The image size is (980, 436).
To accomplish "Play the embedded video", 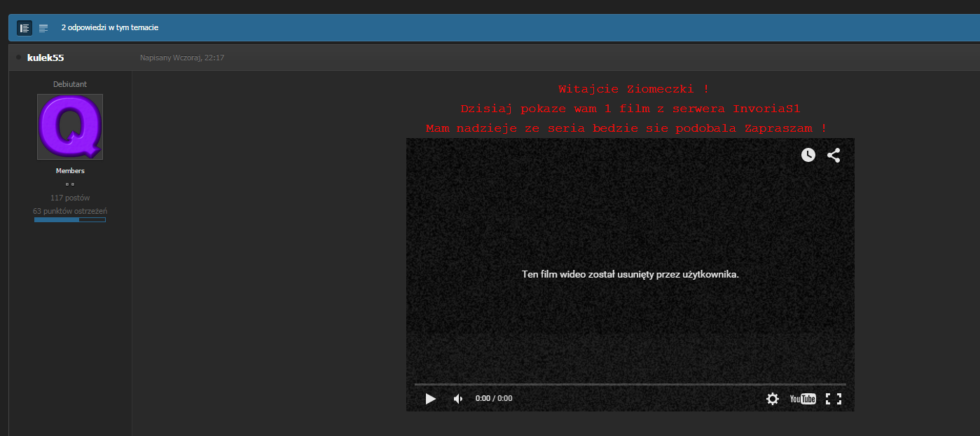I will point(431,398).
